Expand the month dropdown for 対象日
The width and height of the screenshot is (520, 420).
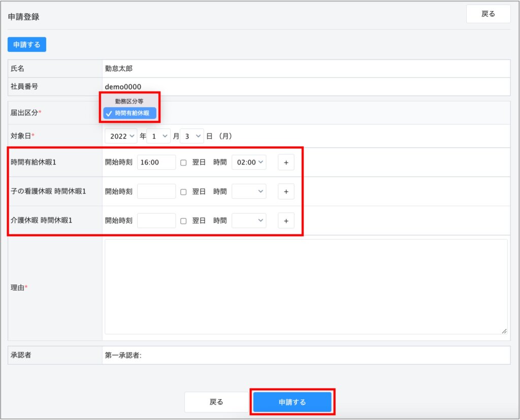coord(158,136)
